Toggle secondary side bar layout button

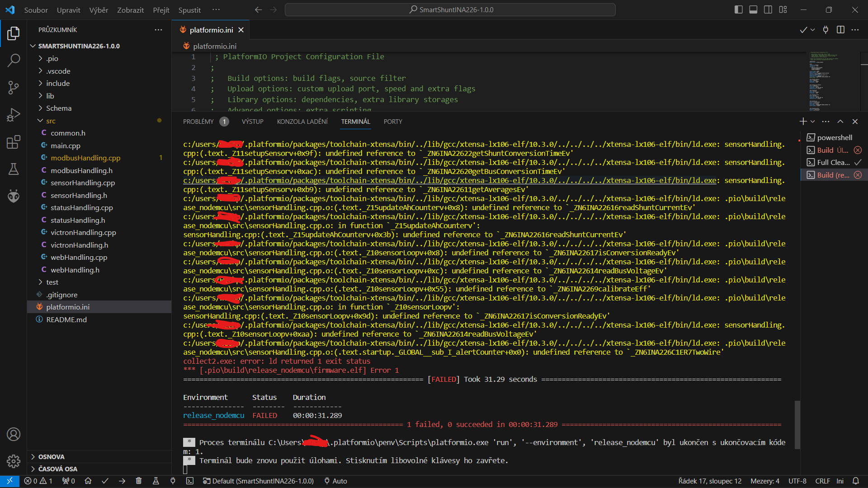768,9
